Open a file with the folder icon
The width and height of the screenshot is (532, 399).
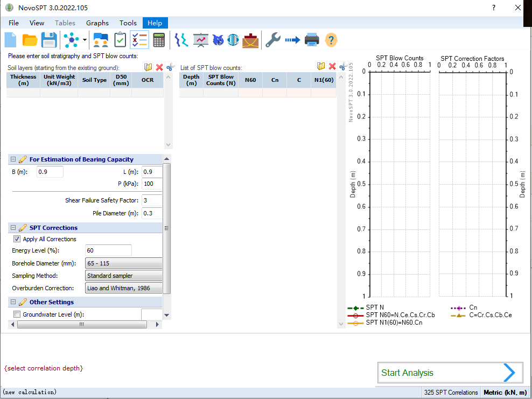[x=30, y=40]
